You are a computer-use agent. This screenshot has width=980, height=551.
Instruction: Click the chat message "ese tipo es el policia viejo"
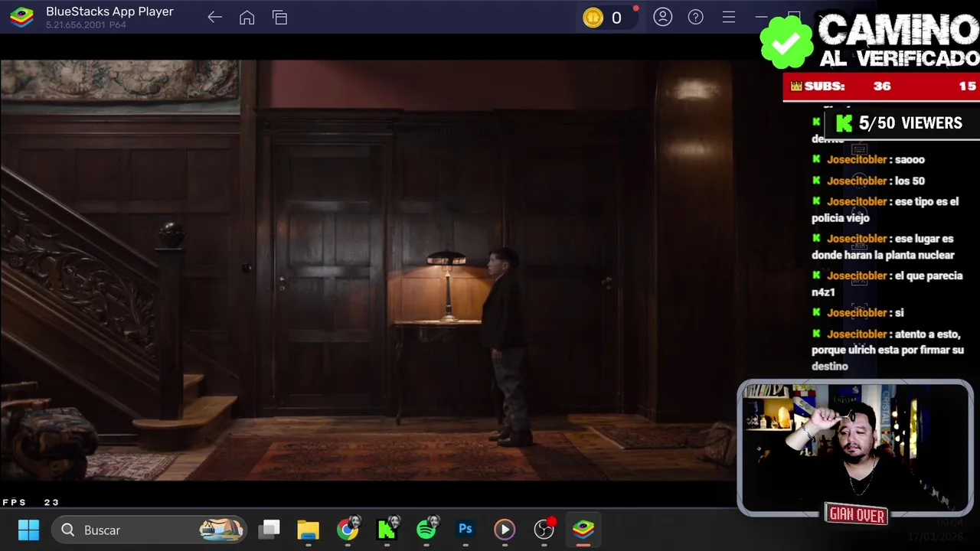tap(885, 210)
